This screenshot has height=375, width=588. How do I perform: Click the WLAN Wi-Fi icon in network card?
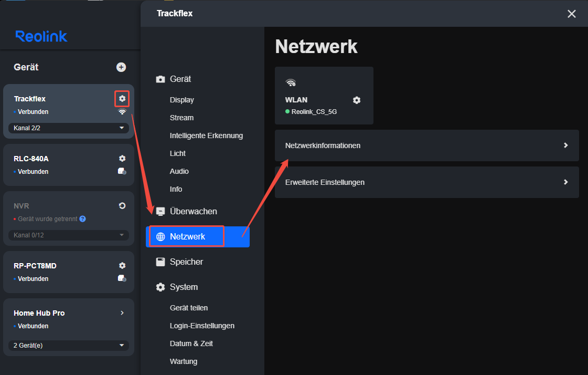point(291,82)
